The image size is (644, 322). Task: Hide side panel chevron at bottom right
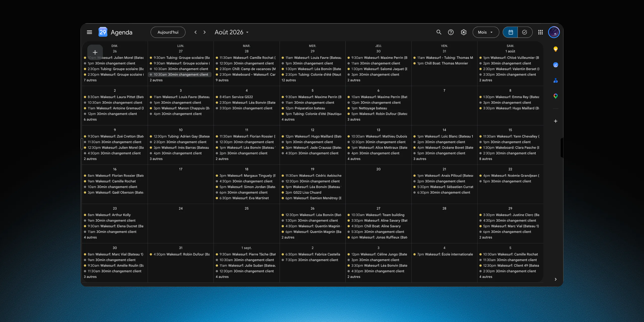556,279
